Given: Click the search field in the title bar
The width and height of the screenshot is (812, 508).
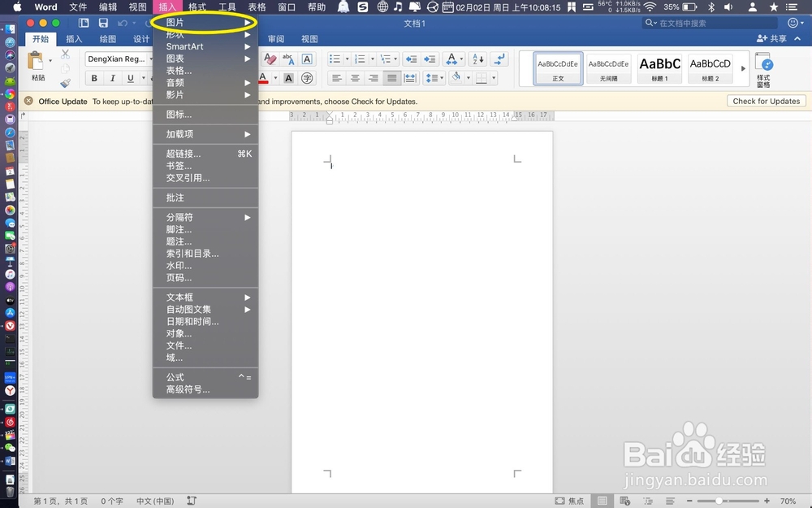Looking at the screenshot, I should click(x=710, y=23).
